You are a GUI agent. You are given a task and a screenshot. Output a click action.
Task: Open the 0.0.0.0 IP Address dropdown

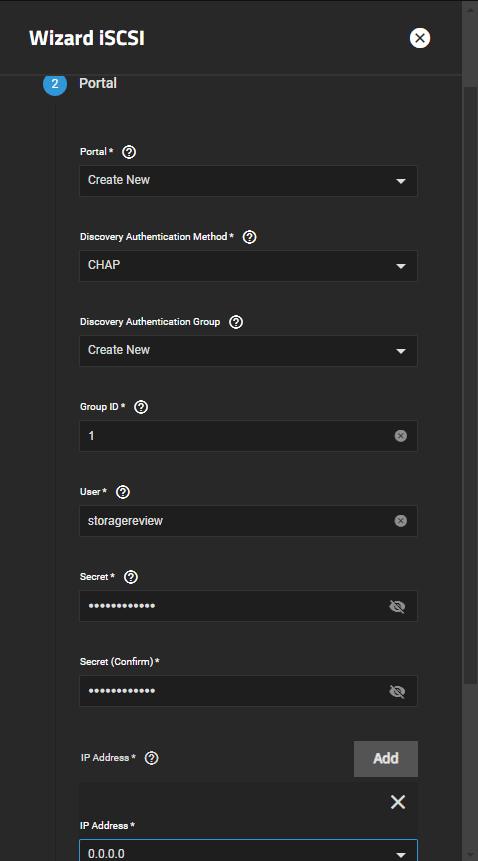(x=249, y=850)
